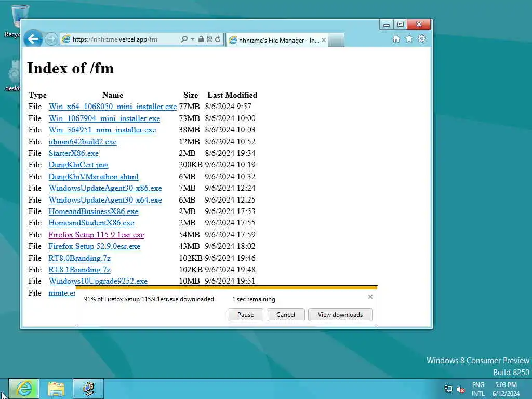This screenshot has width=532, height=399.
Task: Open the Home icon in IE toolbar
Action: (x=396, y=39)
